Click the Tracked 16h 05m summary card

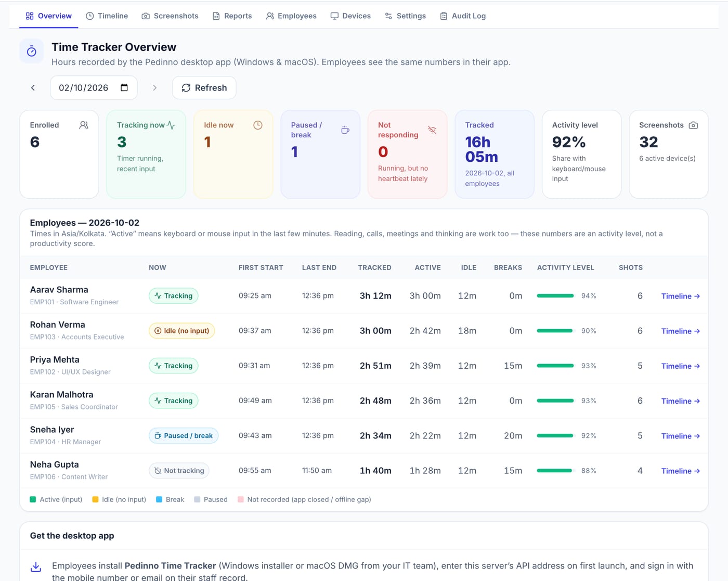pos(495,154)
